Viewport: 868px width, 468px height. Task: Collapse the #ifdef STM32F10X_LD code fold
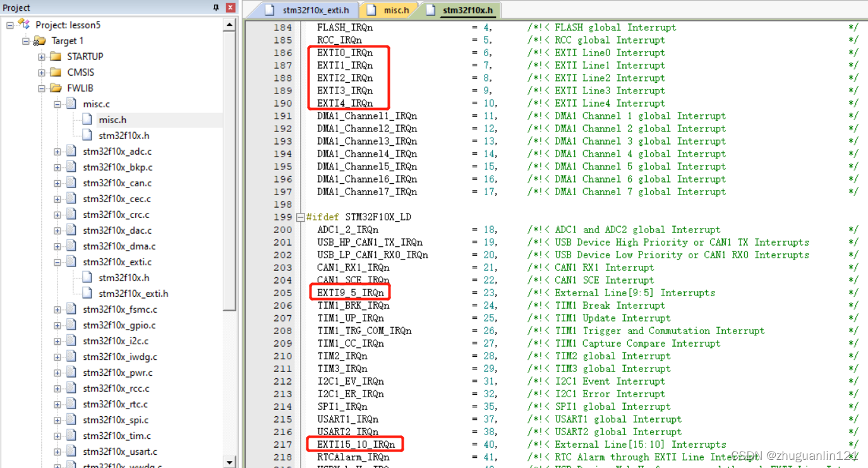pos(300,217)
